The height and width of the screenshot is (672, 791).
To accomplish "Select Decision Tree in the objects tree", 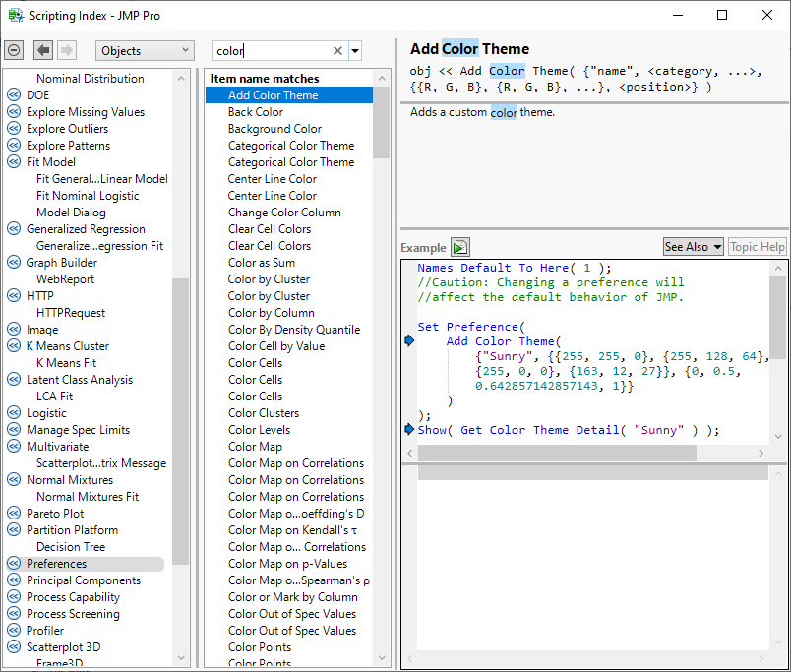I will tap(71, 547).
